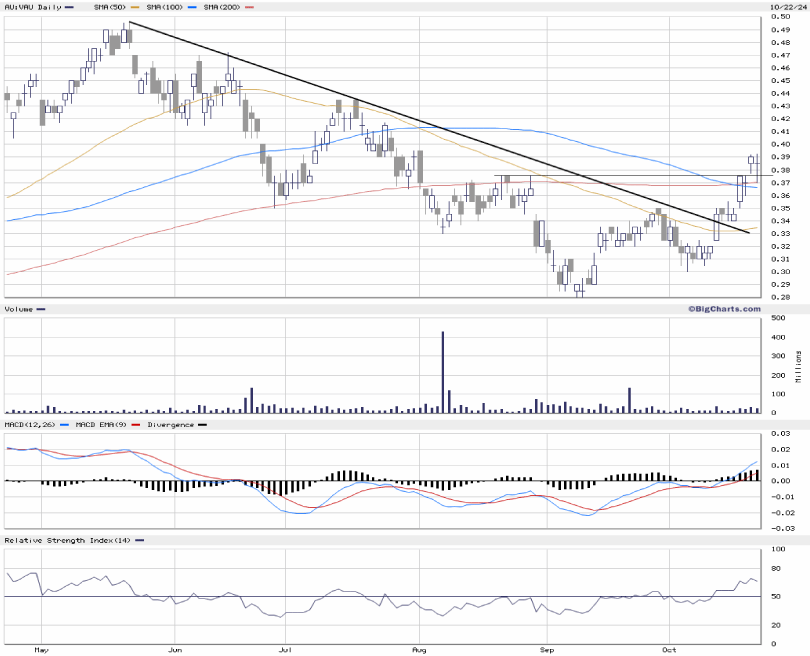Open the BigCharts.com watermark link

tap(724, 309)
